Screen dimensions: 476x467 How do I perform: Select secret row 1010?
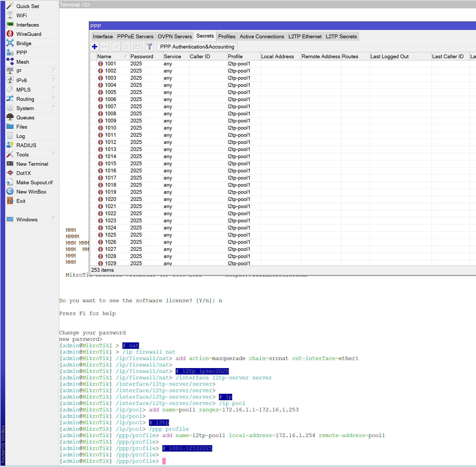(283, 128)
